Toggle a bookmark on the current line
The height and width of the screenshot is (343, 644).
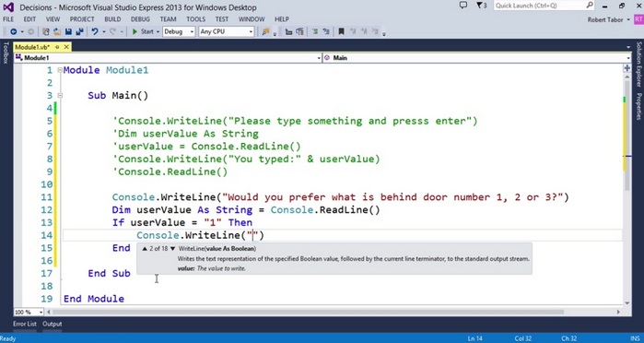[341, 31]
